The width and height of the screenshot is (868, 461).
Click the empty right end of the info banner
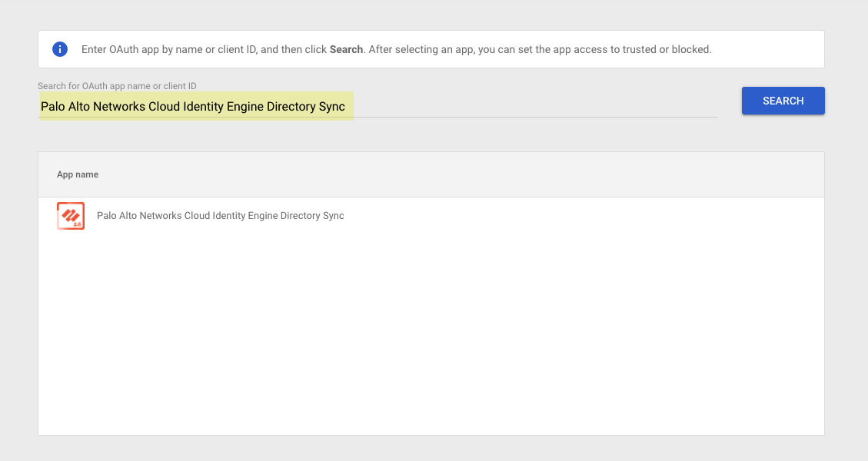click(x=777, y=49)
